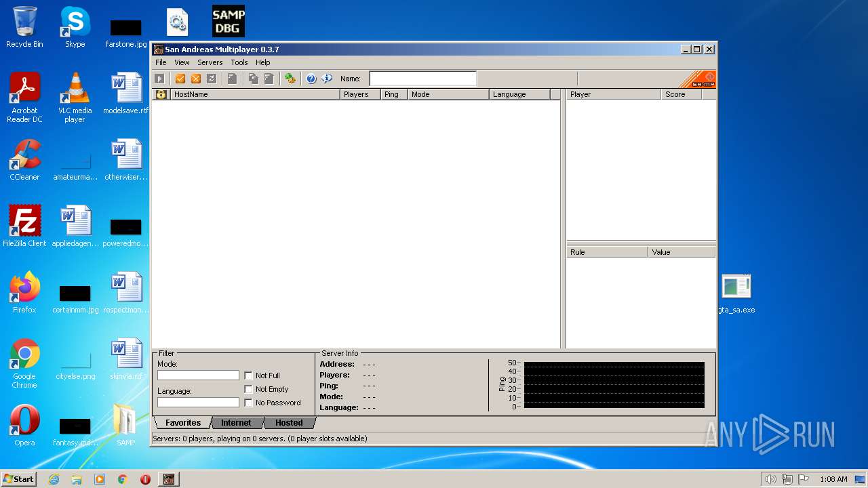Click the Value column header
Viewport: 868px width, 488px height.
[x=682, y=252]
